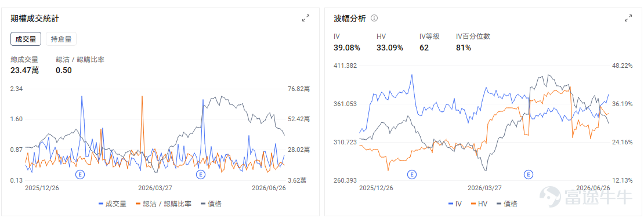Click the 波幅分析 panel title
Screen dimensions: 644x218
pos(349,18)
